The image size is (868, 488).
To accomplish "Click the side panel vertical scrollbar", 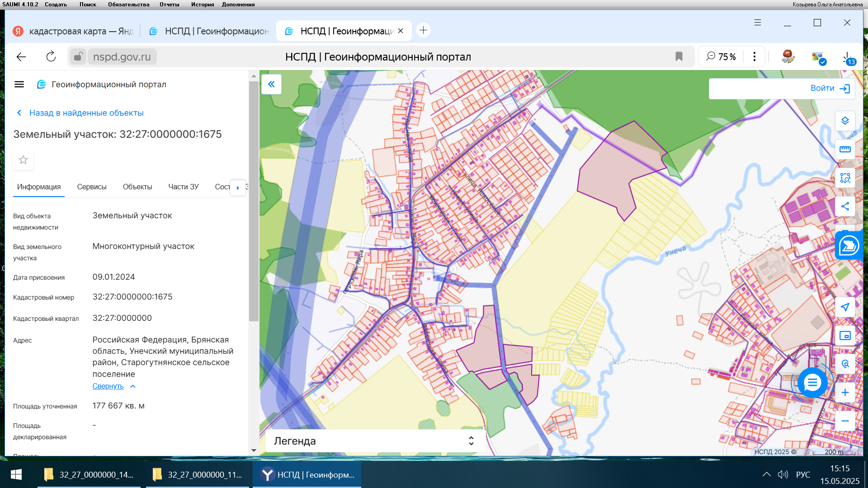I will [x=254, y=201].
